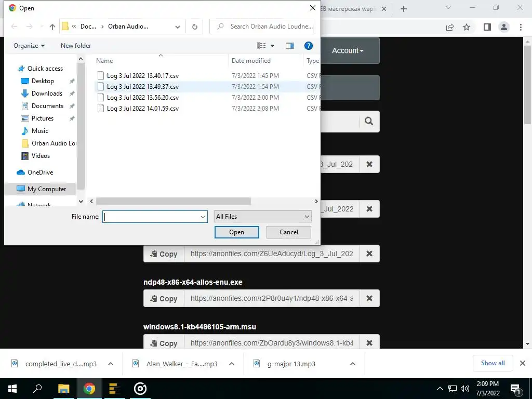Expand the File name dropdown arrow

pos(203,217)
